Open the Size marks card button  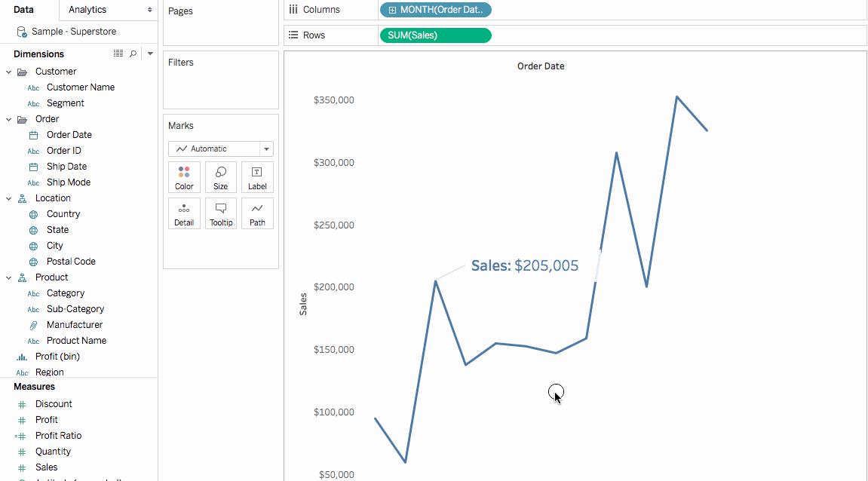[220, 177]
